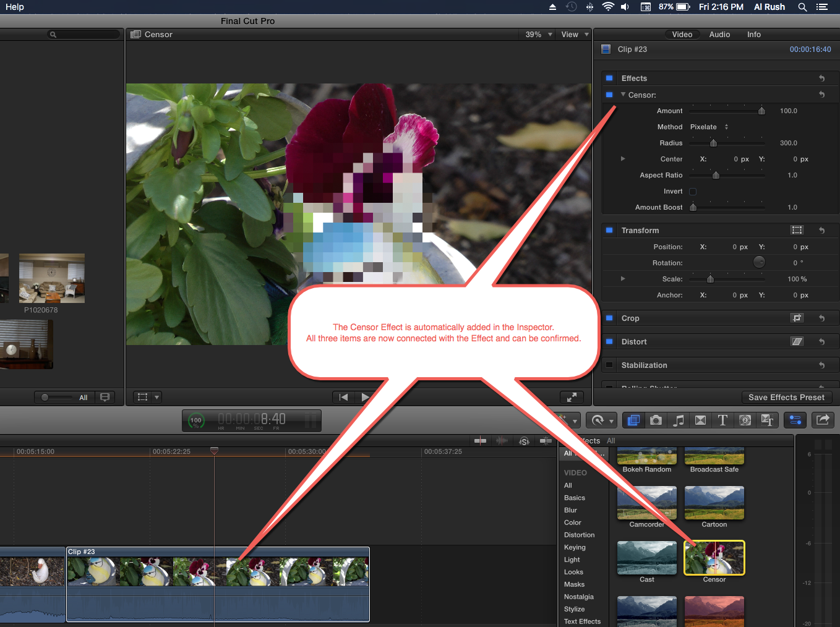
Task: Toggle timeline snapping icon
Action: [x=546, y=441]
